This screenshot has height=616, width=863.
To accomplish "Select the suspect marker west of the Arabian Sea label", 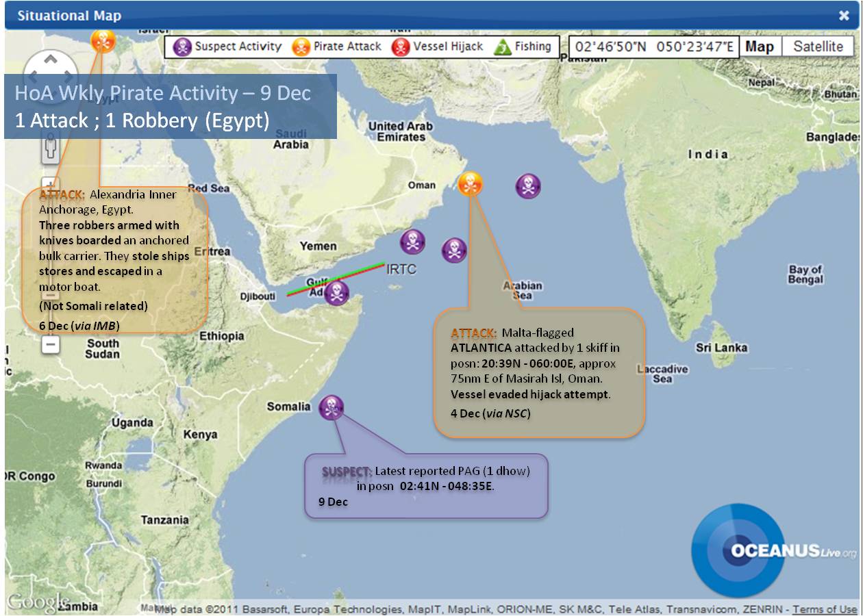I will (x=454, y=250).
